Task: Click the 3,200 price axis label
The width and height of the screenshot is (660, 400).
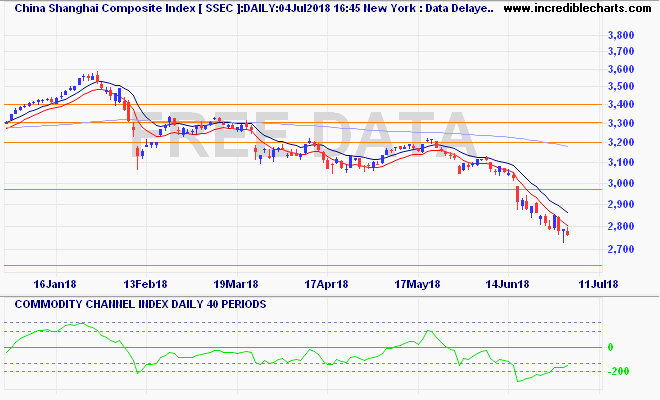Action: pos(622,143)
